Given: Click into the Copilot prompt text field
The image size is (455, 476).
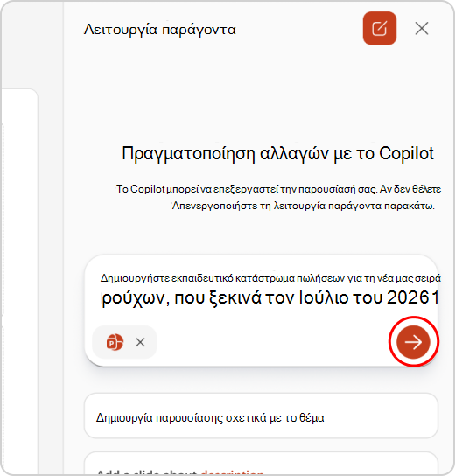Looking at the screenshot, I should point(270,289).
